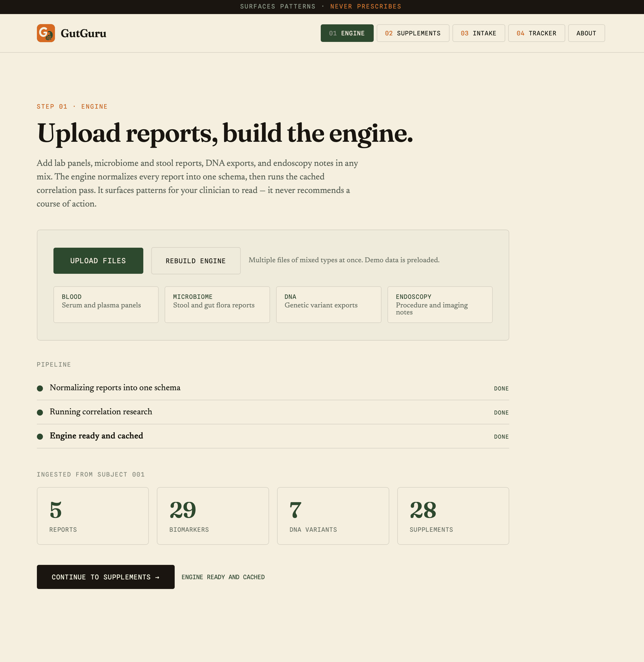
Task: Click 'Engine ready and cached' pipeline row text
Action: (x=96, y=436)
